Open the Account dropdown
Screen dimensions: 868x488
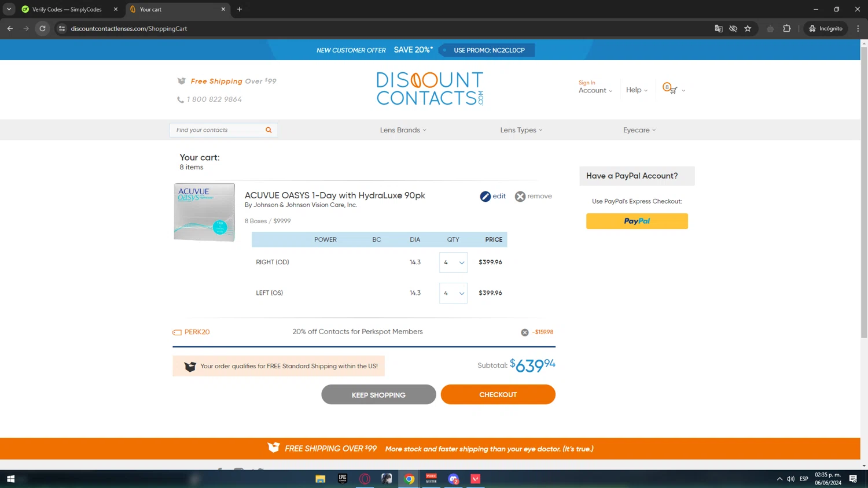(595, 91)
